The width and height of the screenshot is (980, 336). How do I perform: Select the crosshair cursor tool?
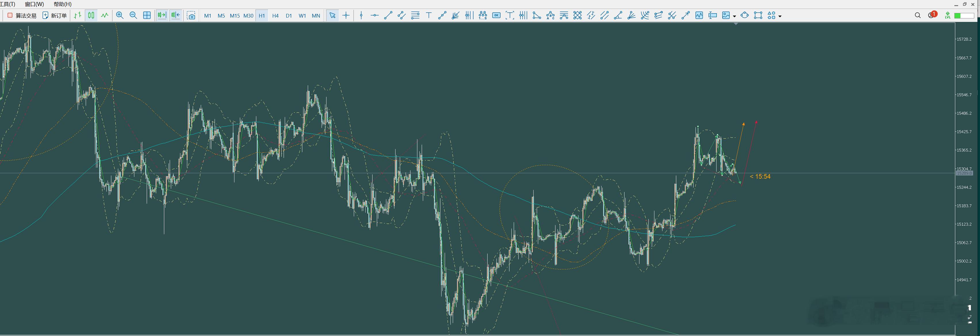pos(346,15)
